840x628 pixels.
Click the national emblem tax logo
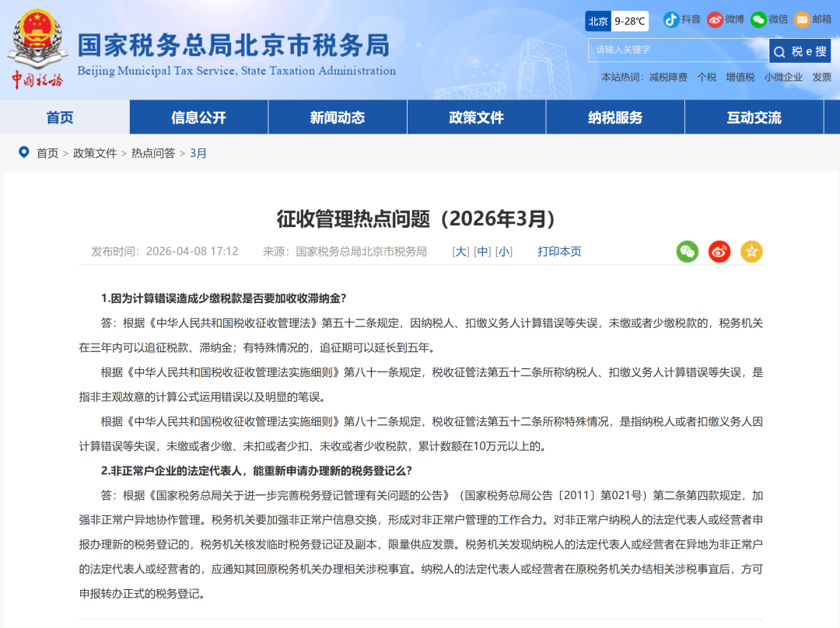[37, 37]
